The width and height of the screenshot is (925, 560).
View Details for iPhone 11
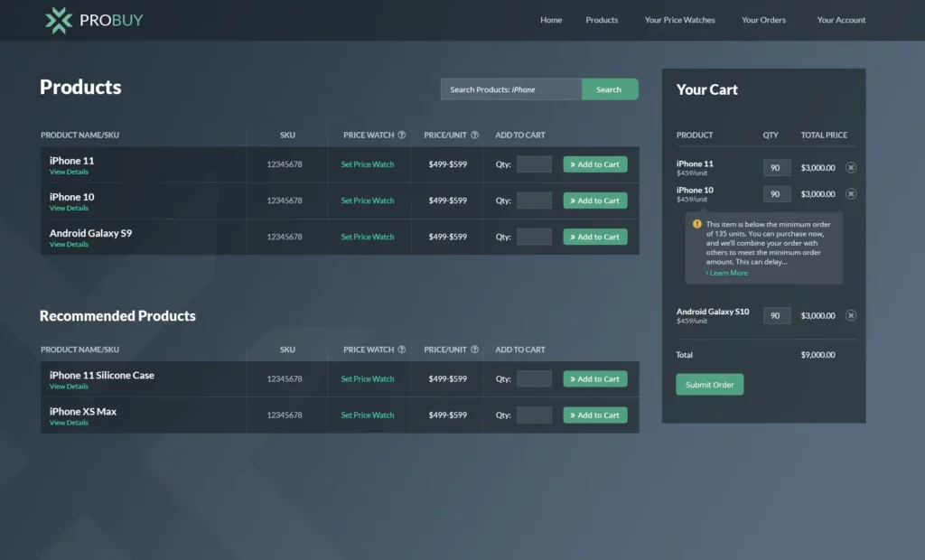coord(69,172)
